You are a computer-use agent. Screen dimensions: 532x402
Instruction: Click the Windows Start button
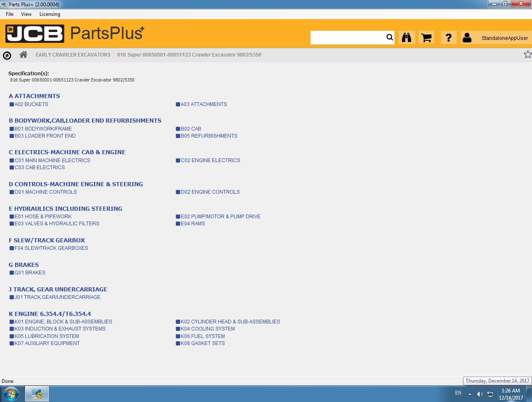10,394
